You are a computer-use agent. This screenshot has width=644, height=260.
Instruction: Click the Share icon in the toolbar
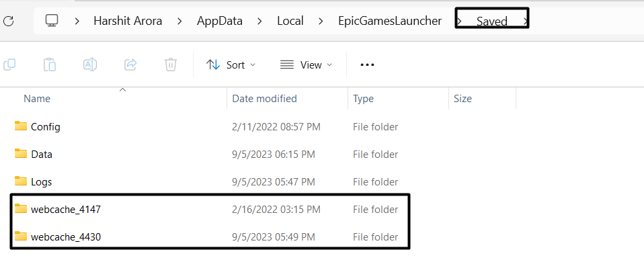(130, 64)
